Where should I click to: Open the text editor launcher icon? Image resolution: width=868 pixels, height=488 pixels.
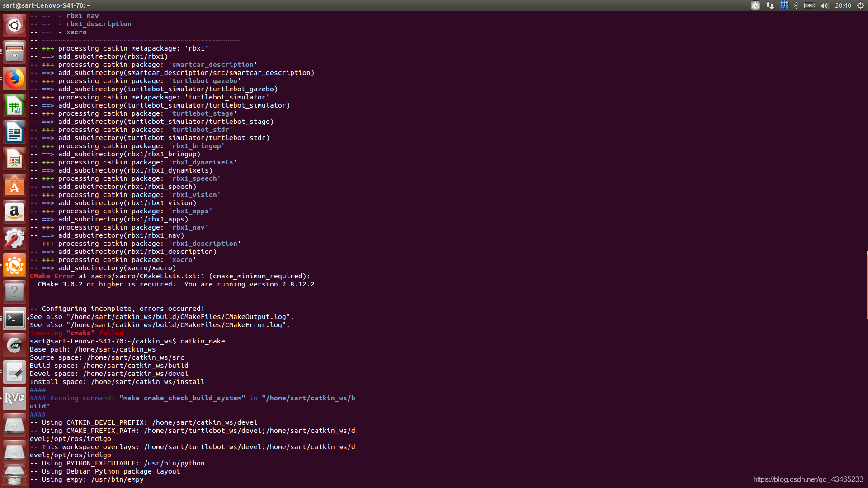pyautogui.click(x=14, y=372)
